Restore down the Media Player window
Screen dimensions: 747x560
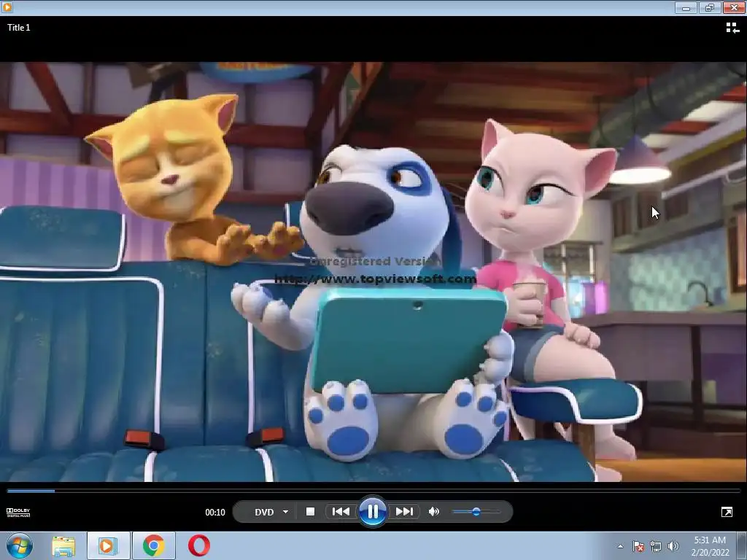709,7
